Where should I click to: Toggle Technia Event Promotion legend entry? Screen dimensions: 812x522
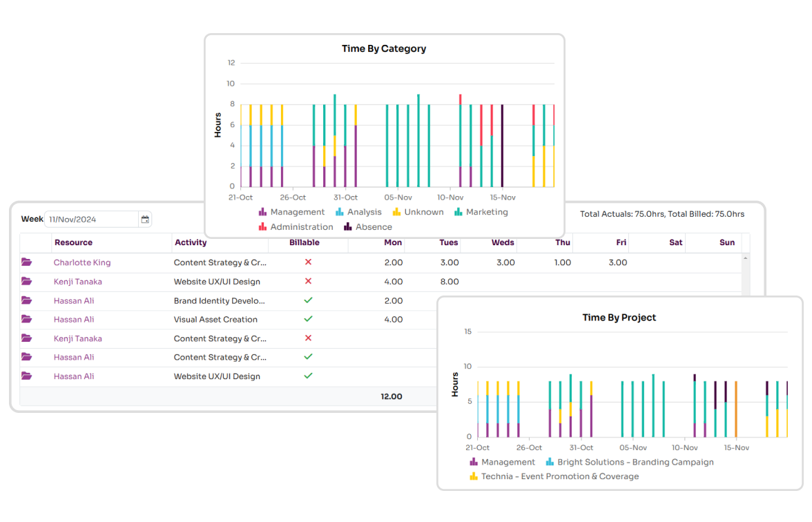pos(554,476)
